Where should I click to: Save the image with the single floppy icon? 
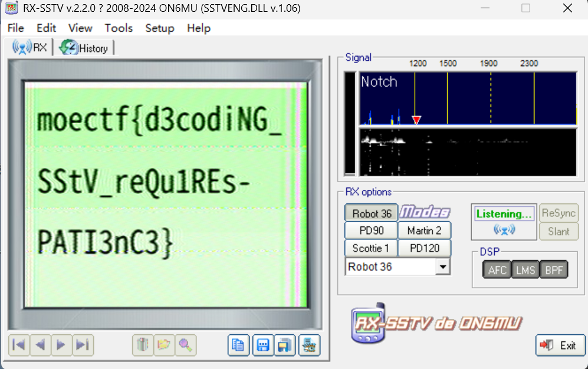pos(263,345)
